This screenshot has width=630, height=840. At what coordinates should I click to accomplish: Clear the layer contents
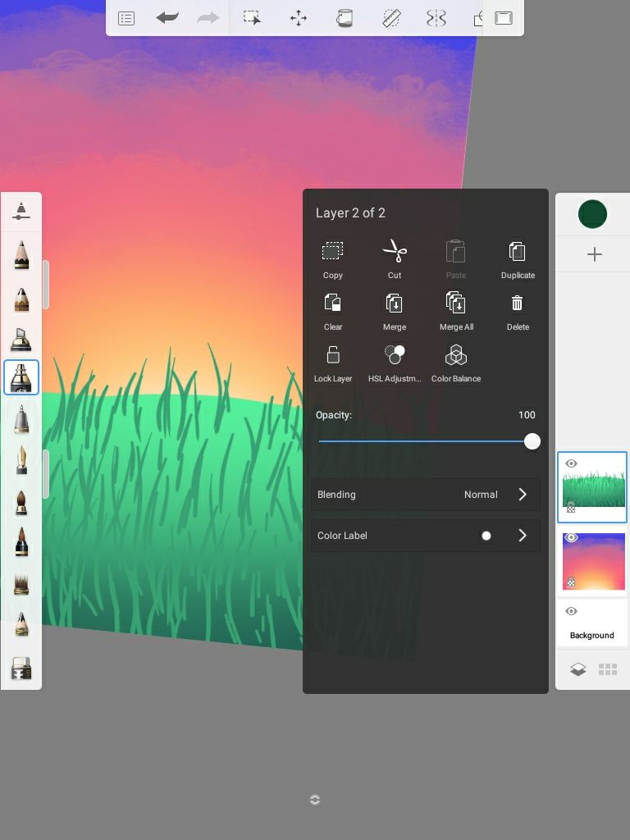pos(333,312)
